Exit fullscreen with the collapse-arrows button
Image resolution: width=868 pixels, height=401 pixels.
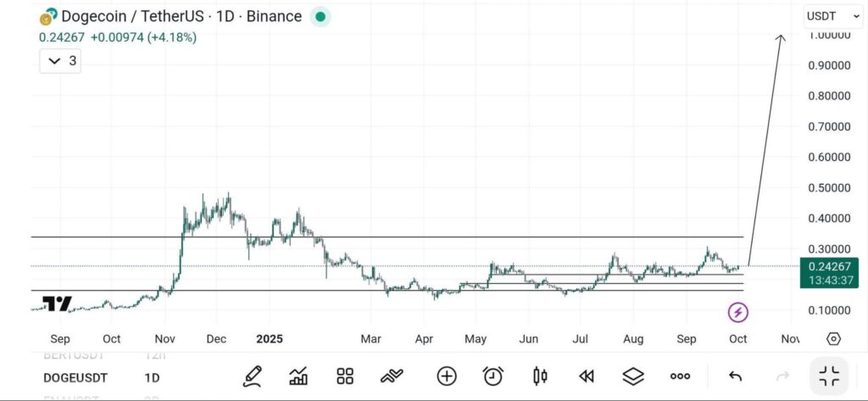[829, 376]
